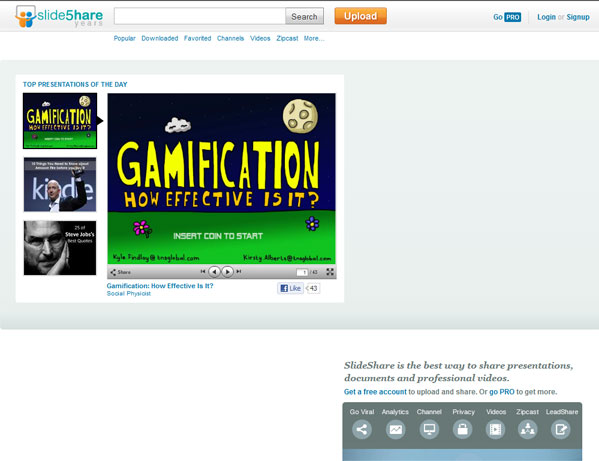This screenshot has width=599, height=461.
Task: Click the Go Viral share icon
Action: (x=361, y=429)
